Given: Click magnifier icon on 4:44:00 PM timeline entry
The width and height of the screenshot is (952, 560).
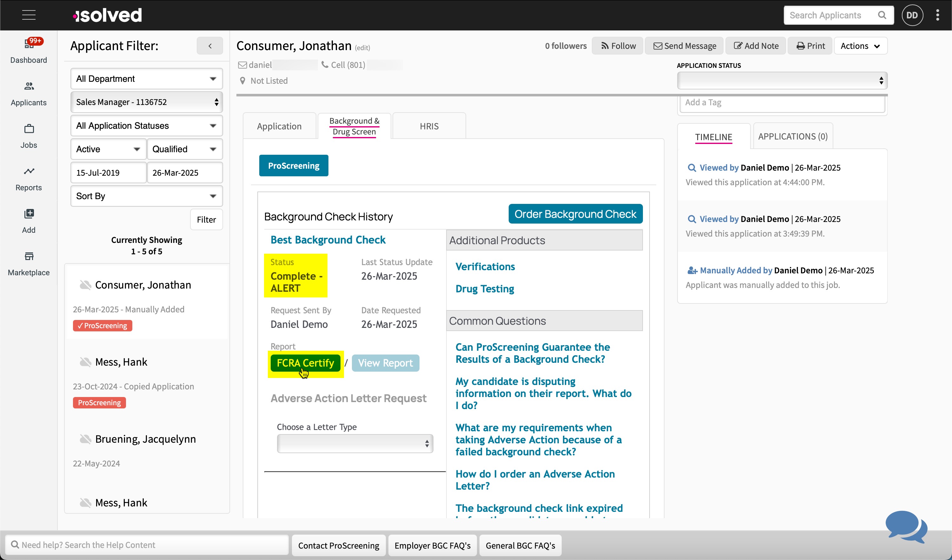Looking at the screenshot, I should click(691, 168).
